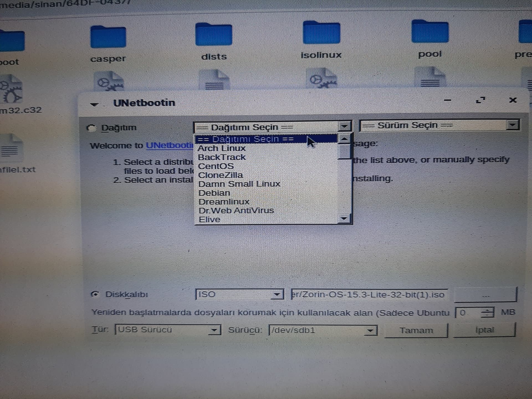The height and width of the screenshot is (399, 532).
Task: Confirm with the Tamam button
Action: pos(416,330)
